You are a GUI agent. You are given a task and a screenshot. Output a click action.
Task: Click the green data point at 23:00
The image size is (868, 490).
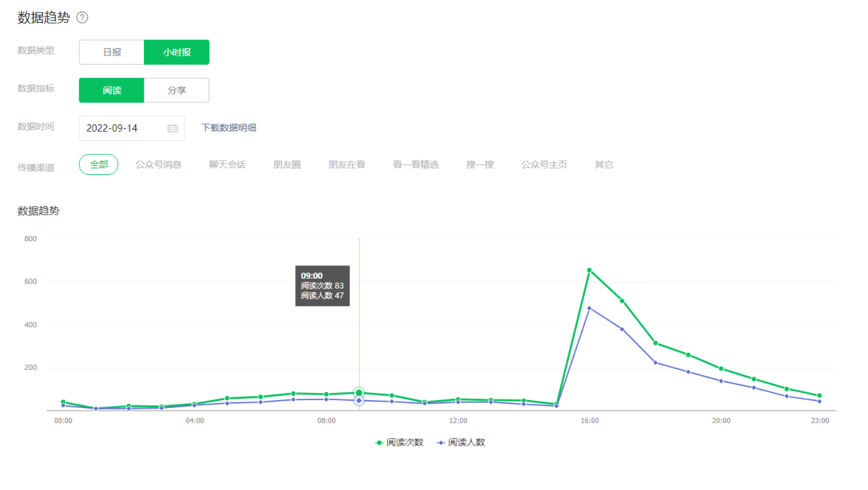click(x=819, y=395)
